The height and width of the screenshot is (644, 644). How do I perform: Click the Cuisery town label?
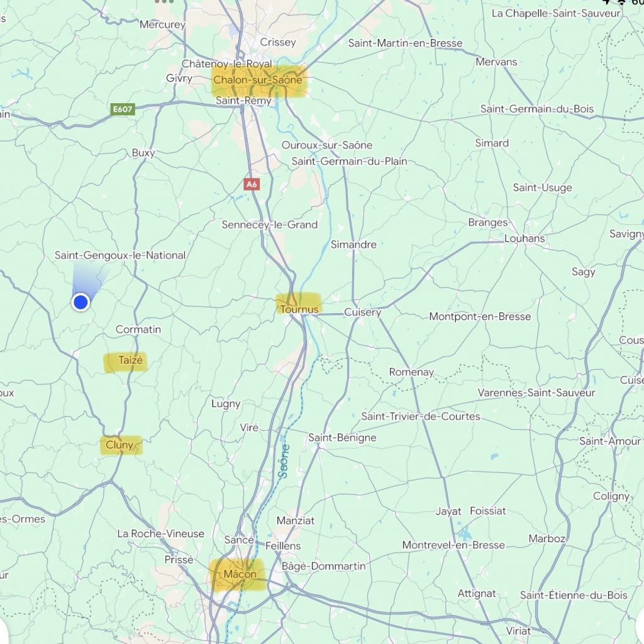363,313
